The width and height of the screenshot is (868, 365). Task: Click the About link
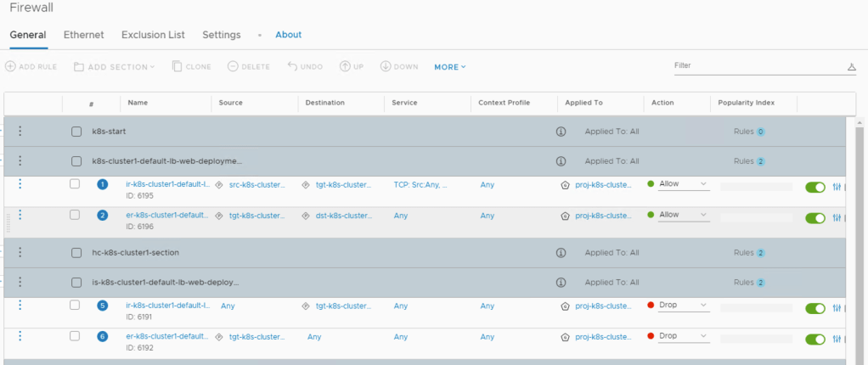(x=288, y=35)
